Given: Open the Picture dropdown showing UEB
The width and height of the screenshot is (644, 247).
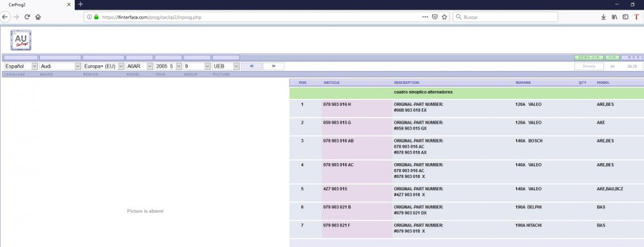Looking at the screenshot, I should click(226, 66).
